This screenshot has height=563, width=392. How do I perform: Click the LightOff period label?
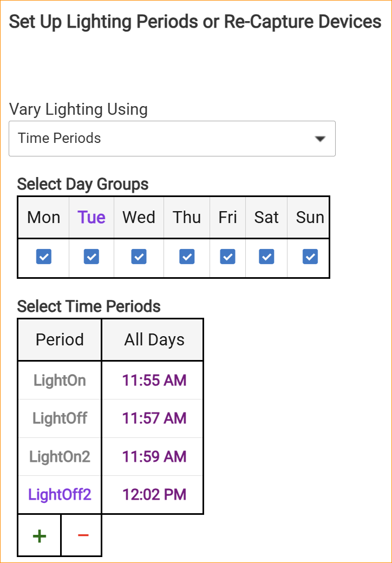60,418
